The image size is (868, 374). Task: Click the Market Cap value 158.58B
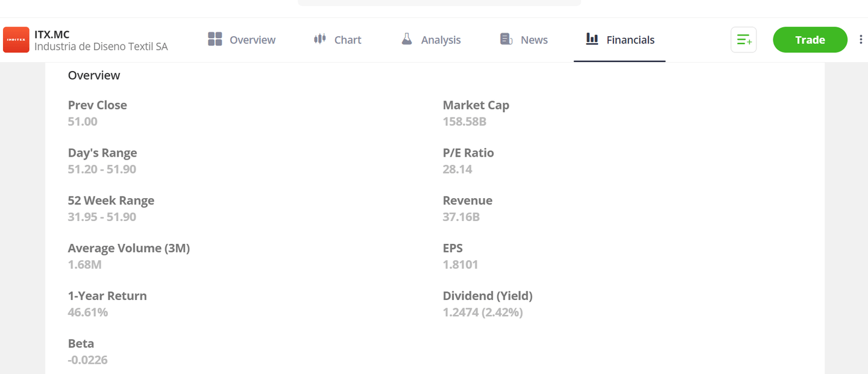pos(465,121)
